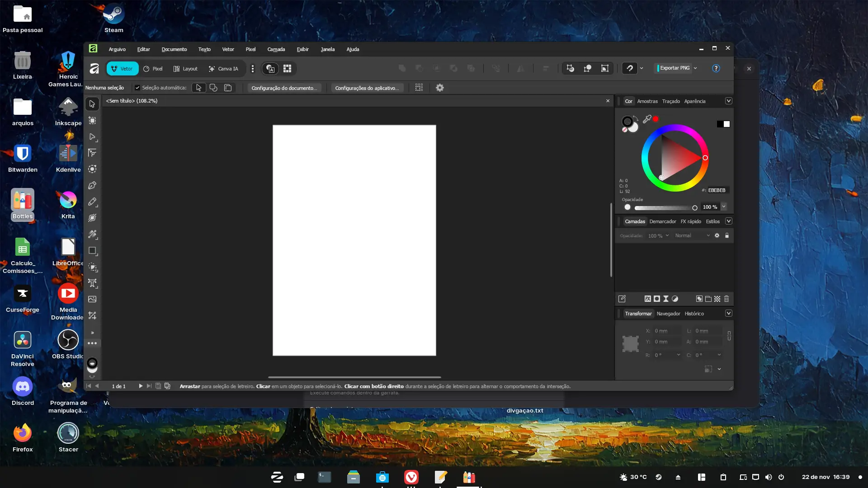Select the Node tool in left toolbar
Image resolution: width=868 pixels, height=488 pixels.
pyautogui.click(x=92, y=136)
